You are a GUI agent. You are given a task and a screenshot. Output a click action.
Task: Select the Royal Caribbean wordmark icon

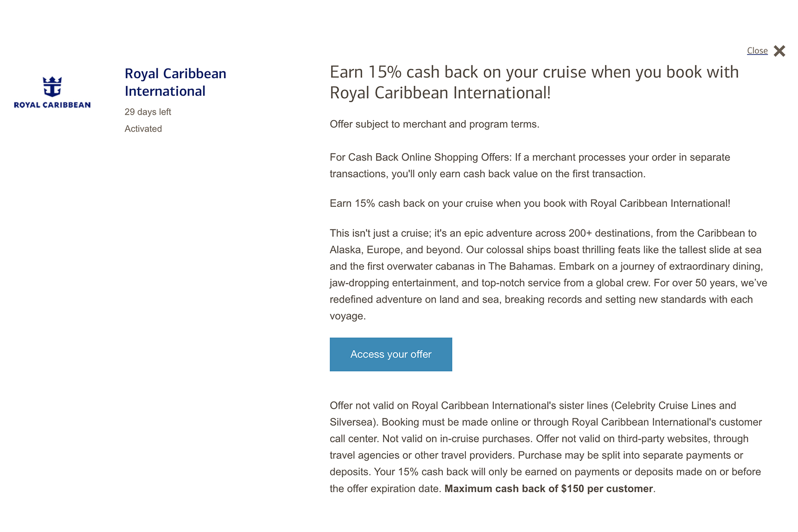51,105
